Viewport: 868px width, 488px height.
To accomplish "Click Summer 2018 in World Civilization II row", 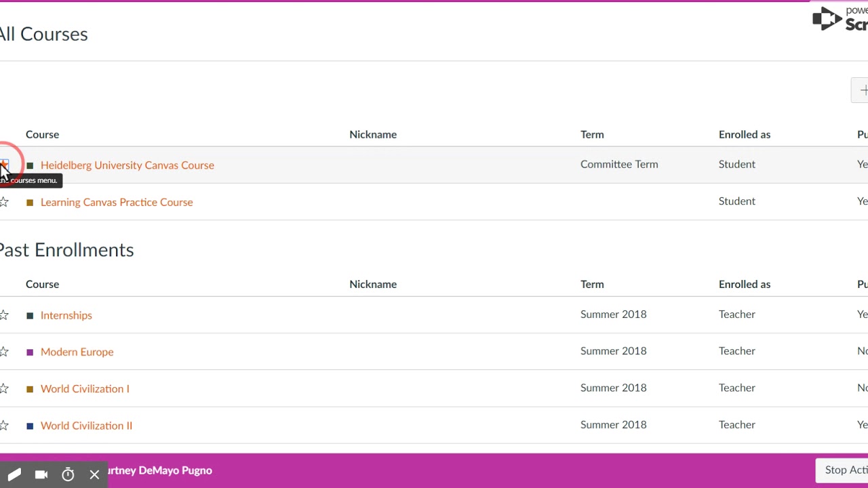I will click(x=614, y=424).
